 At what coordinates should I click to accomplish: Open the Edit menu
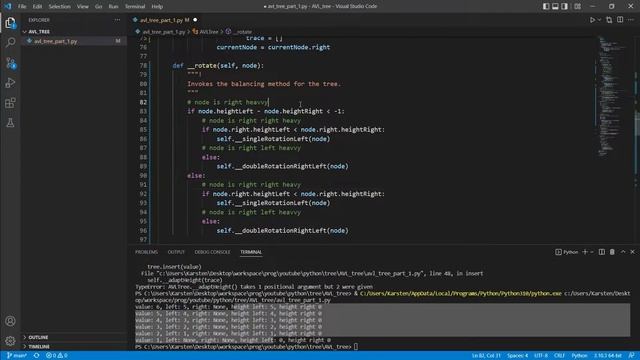click(x=37, y=7)
